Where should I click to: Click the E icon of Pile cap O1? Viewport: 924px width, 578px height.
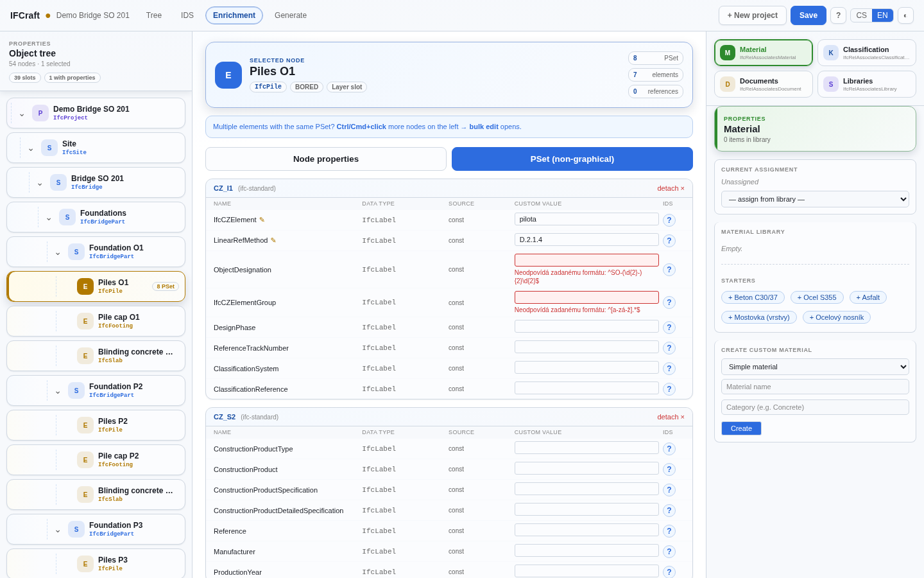(x=85, y=321)
